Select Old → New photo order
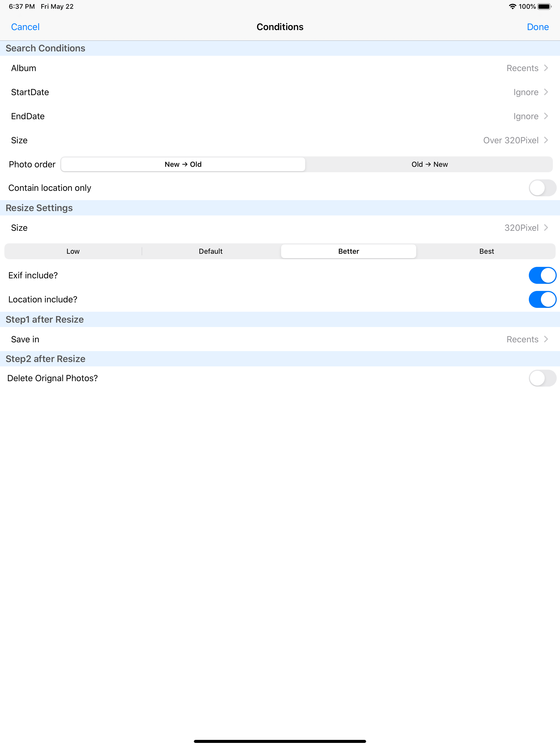560x747 pixels. click(429, 164)
